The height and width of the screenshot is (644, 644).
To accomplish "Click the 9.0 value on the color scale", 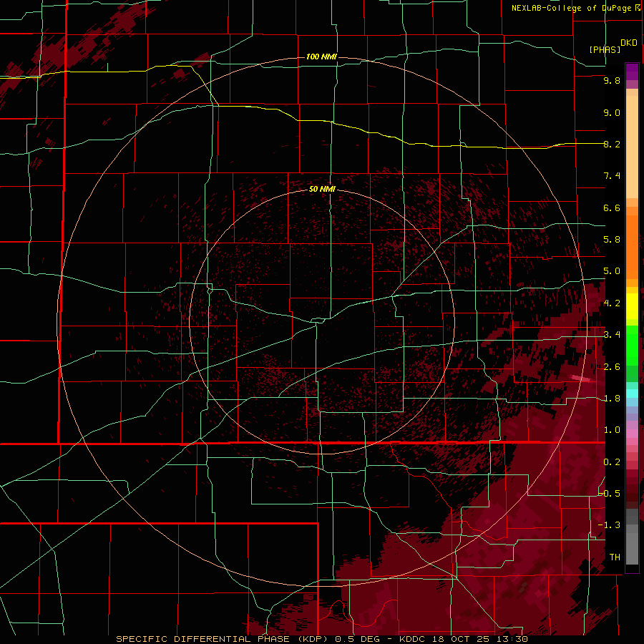I will 612,112.
